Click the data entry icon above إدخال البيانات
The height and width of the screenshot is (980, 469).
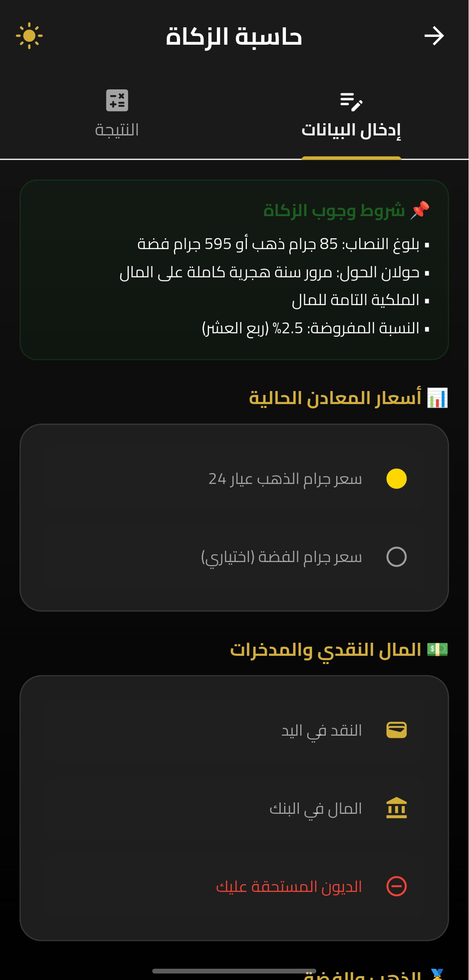tap(351, 102)
